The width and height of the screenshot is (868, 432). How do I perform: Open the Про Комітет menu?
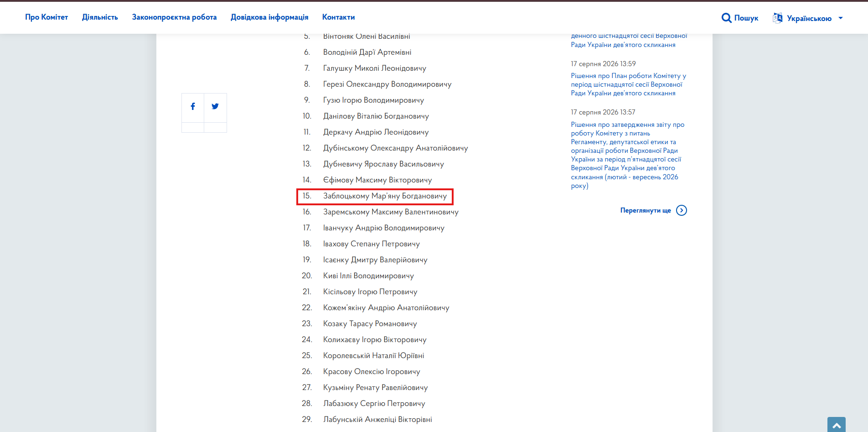tap(46, 17)
